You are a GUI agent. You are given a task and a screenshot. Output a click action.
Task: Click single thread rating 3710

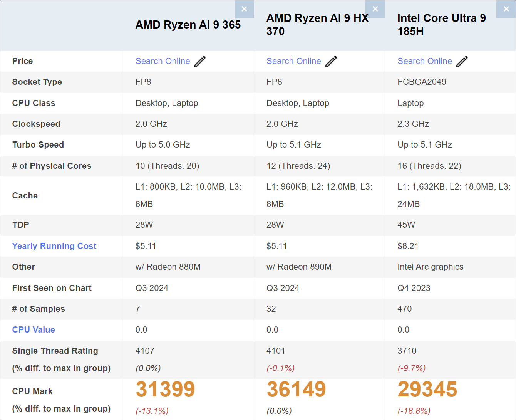coord(407,351)
